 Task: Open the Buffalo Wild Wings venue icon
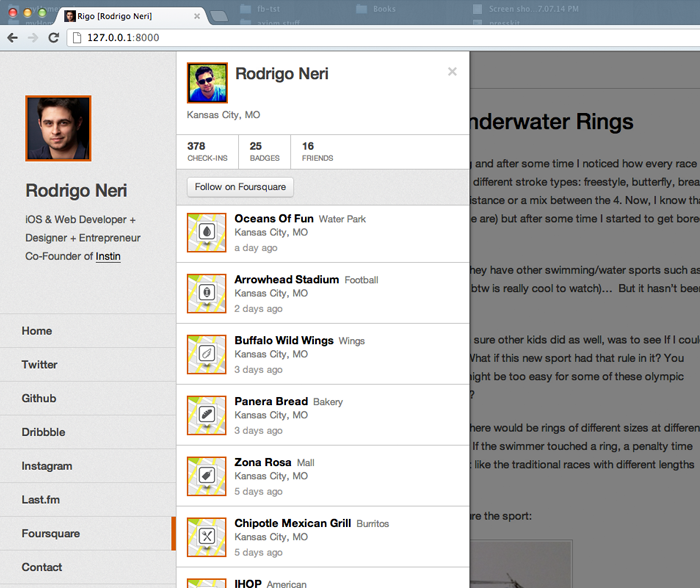point(207,354)
